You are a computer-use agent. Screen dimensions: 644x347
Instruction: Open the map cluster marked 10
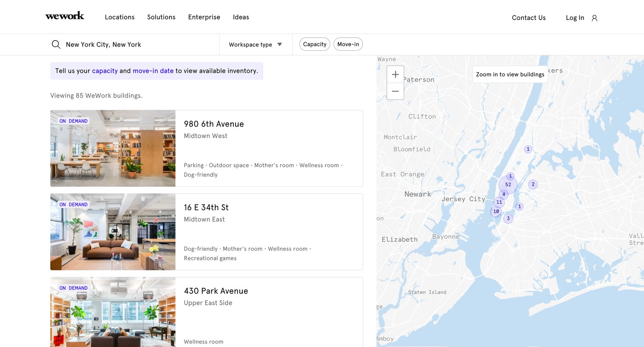[496, 211]
